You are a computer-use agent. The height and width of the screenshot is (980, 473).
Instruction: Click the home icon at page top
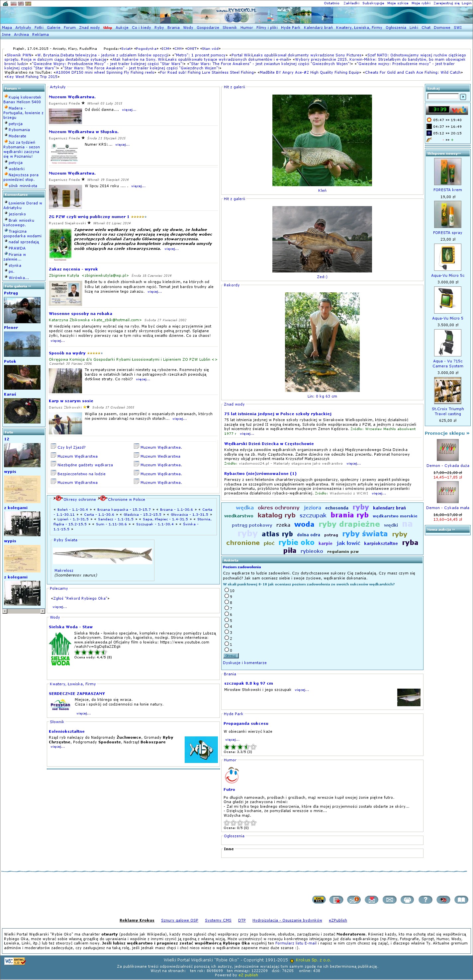[x=5, y=3]
